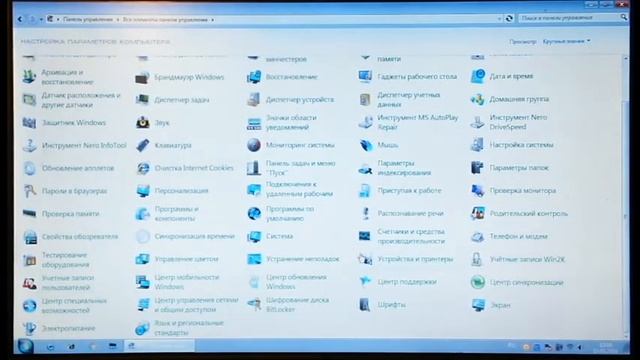Viewport: 640px width, 360px height.
Task: Open Центр мобильности Windows link
Action: coord(187,282)
